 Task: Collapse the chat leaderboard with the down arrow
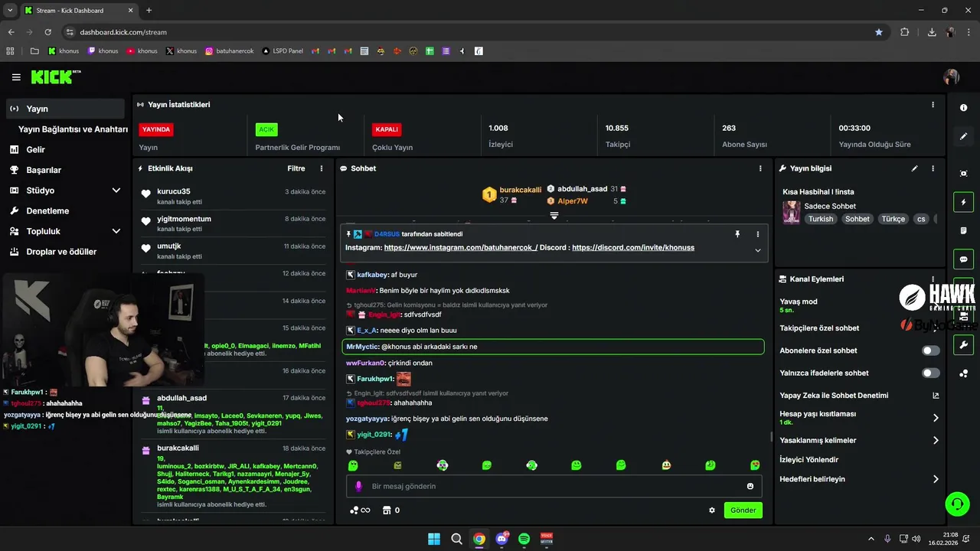554,217
